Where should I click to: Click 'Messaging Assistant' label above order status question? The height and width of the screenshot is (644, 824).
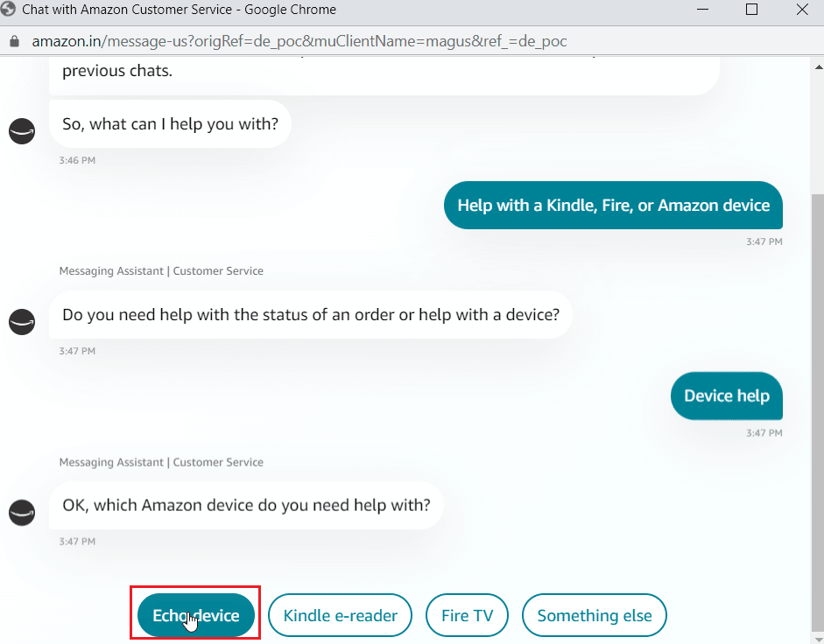click(x=161, y=271)
